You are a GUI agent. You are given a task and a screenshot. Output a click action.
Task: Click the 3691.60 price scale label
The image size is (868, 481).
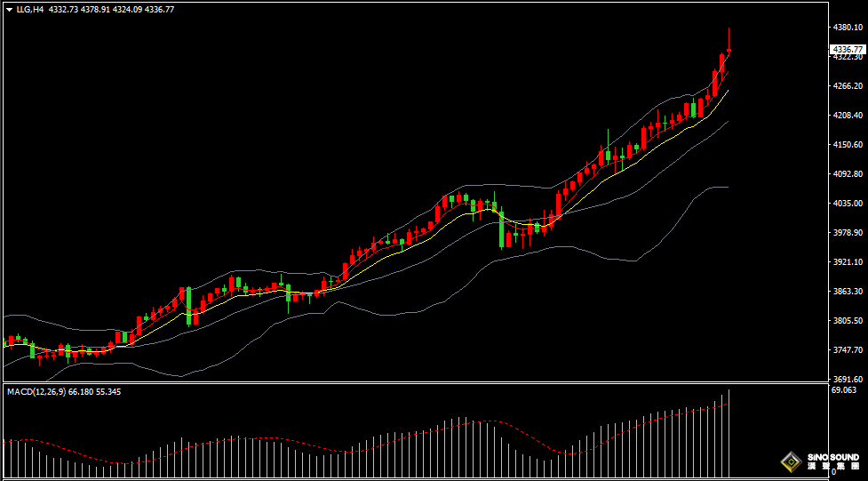[x=848, y=379]
